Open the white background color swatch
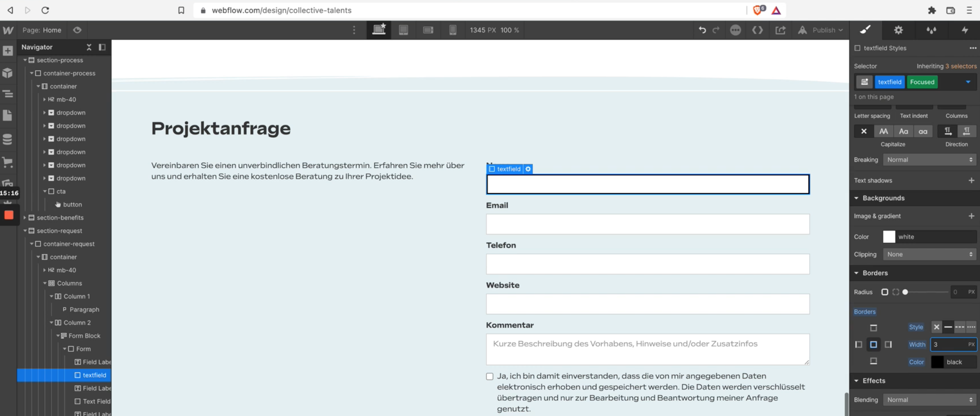 click(889, 237)
